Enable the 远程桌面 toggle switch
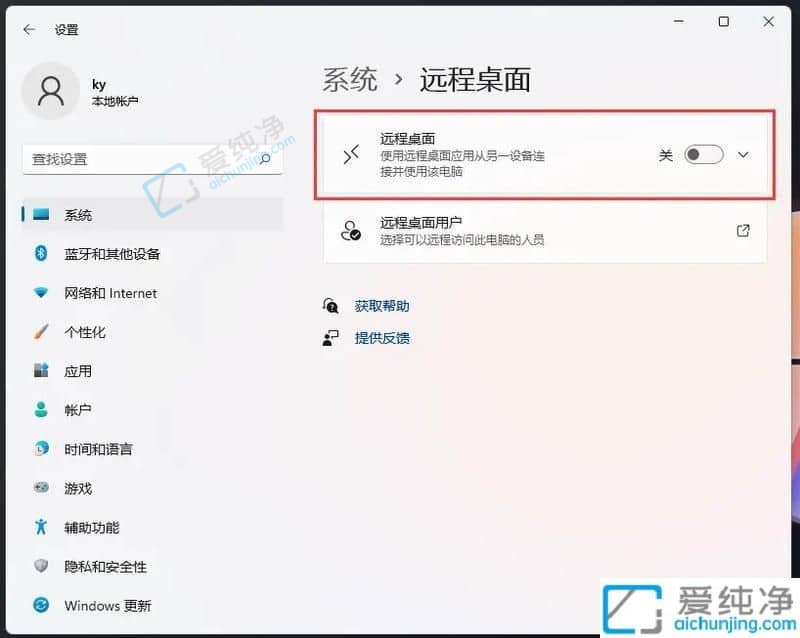800x638 pixels. pyautogui.click(x=702, y=155)
